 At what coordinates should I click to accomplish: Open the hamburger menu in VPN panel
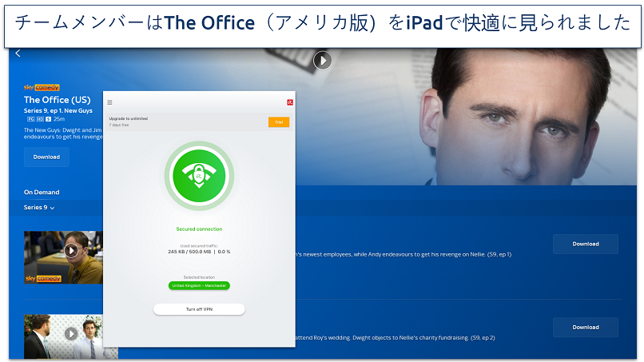pyautogui.click(x=109, y=102)
